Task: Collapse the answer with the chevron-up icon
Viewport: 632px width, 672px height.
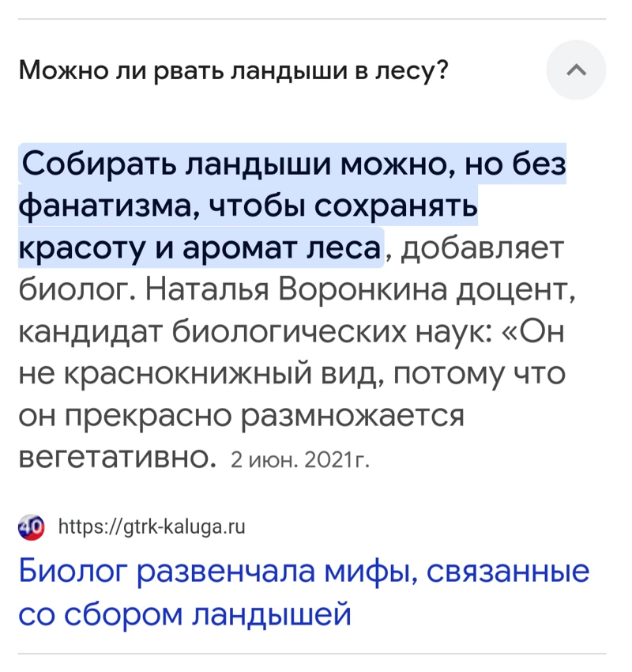Action: [x=576, y=70]
